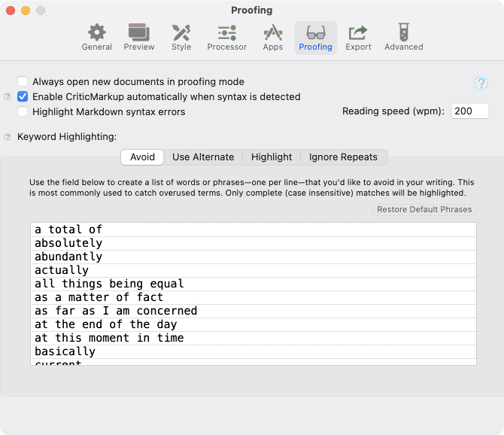Viewport: 504px width, 435px height.
Task: Select the 'abundantly' list row
Action: pos(254,257)
